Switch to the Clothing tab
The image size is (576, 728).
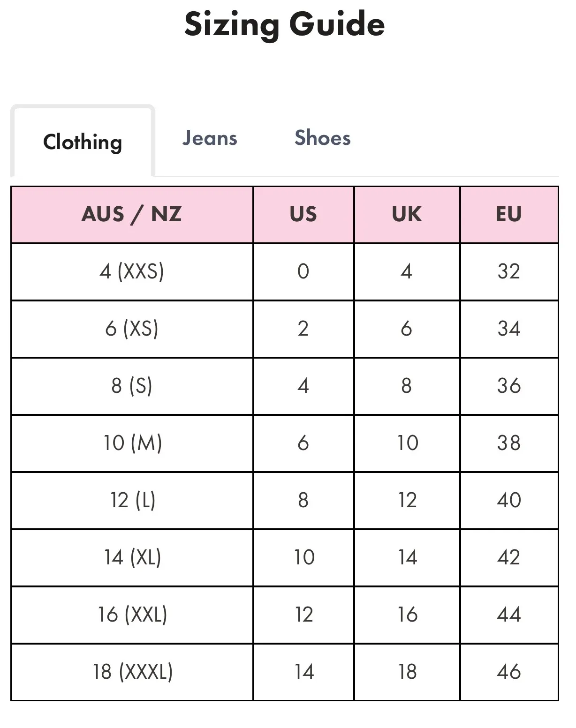(83, 142)
